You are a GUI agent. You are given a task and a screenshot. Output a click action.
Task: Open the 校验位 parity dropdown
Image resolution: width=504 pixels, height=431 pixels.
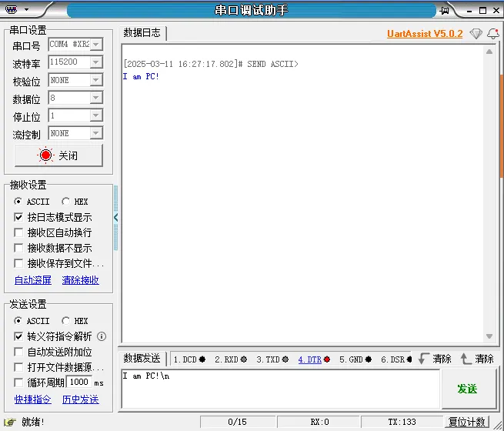coord(96,80)
